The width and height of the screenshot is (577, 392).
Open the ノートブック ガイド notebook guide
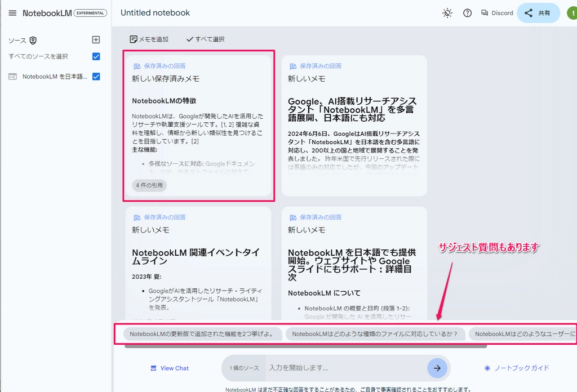click(x=517, y=368)
